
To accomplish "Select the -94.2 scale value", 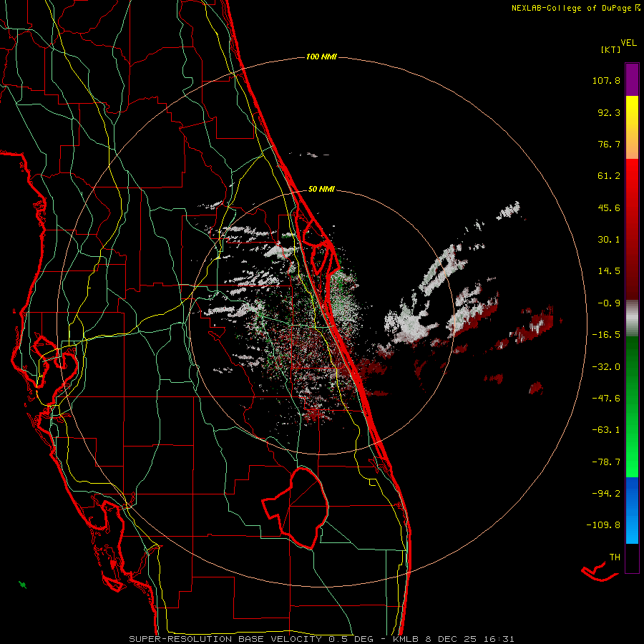I will coord(606,494).
